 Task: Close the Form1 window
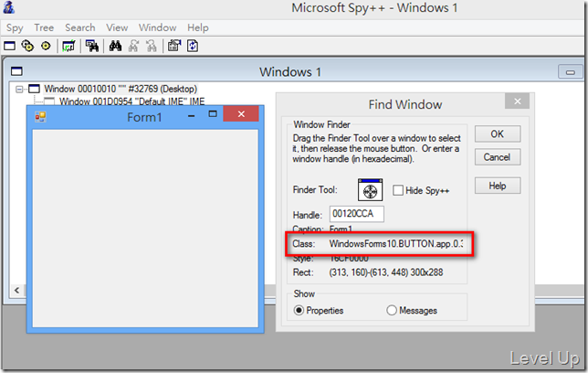241,114
